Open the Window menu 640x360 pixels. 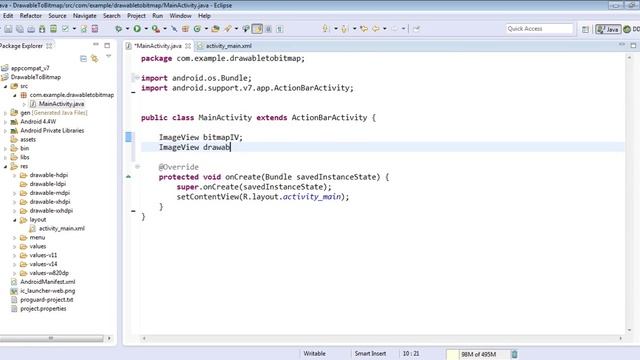[x=180, y=16]
